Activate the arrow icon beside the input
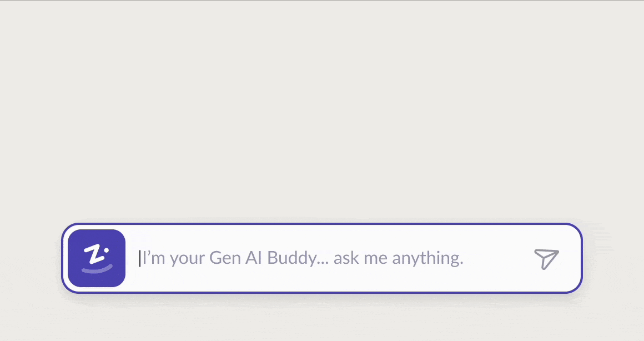This screenshot has height=341, width=644. [x=546, y=258]
